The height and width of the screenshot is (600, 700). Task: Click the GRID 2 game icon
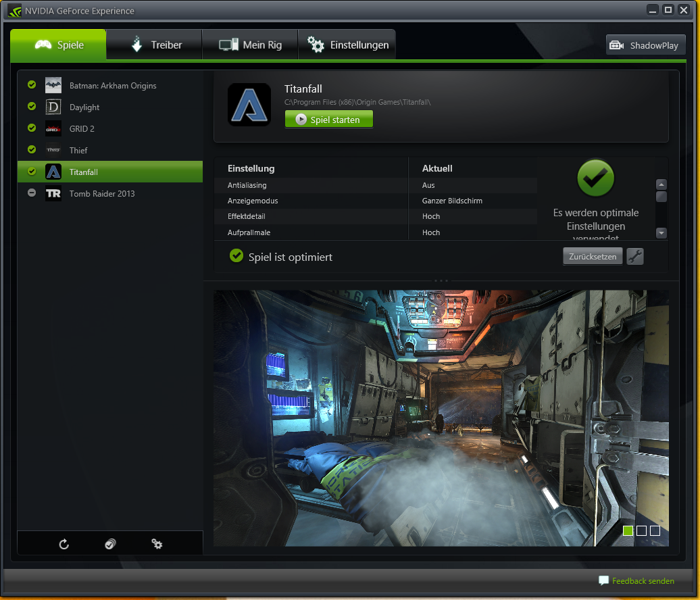point(53,128)
